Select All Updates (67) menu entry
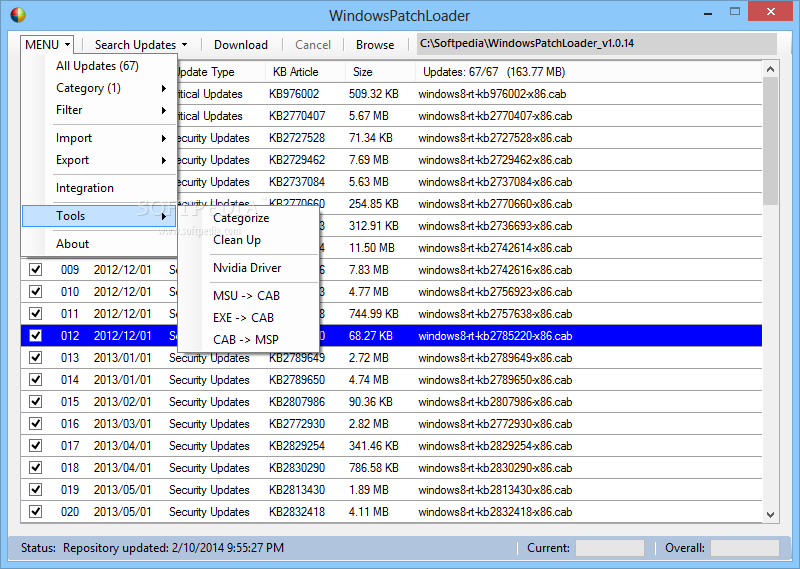800x569 pixels. pos(97,66)
